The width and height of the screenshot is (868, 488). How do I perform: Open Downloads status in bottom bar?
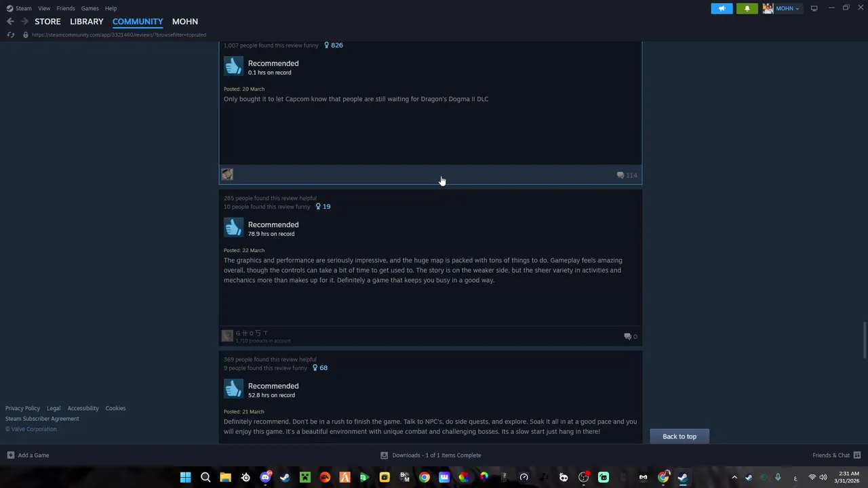coord(431,455)
